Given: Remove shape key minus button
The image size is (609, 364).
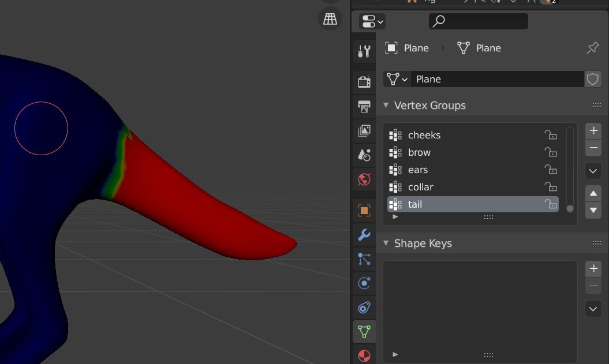Looking at the screenshot, I should click(x=593, y=286).
